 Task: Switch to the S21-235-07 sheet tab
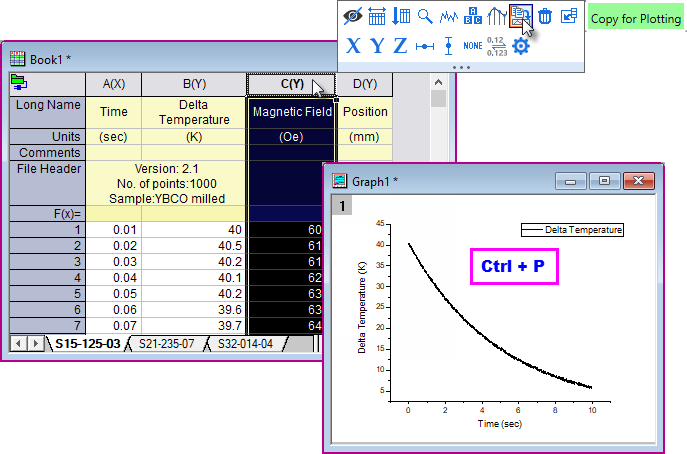167,344
